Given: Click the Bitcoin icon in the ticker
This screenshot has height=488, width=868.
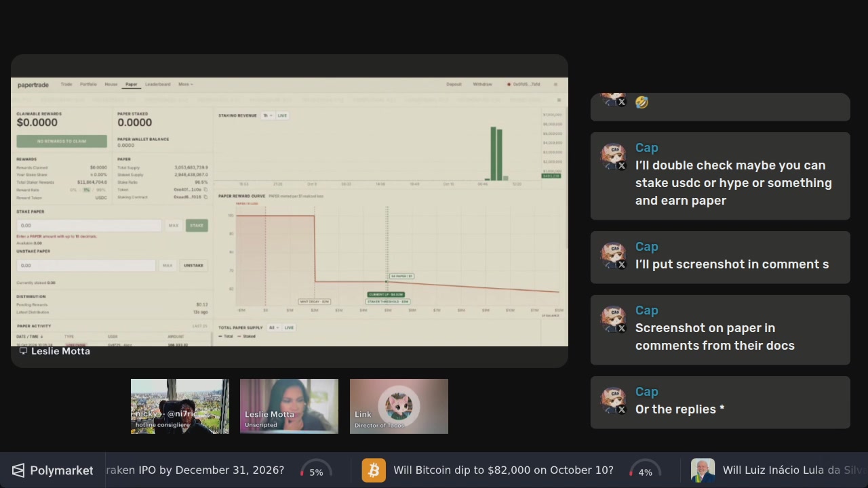Looking at the screenshot, I should (x=374, y=470).
